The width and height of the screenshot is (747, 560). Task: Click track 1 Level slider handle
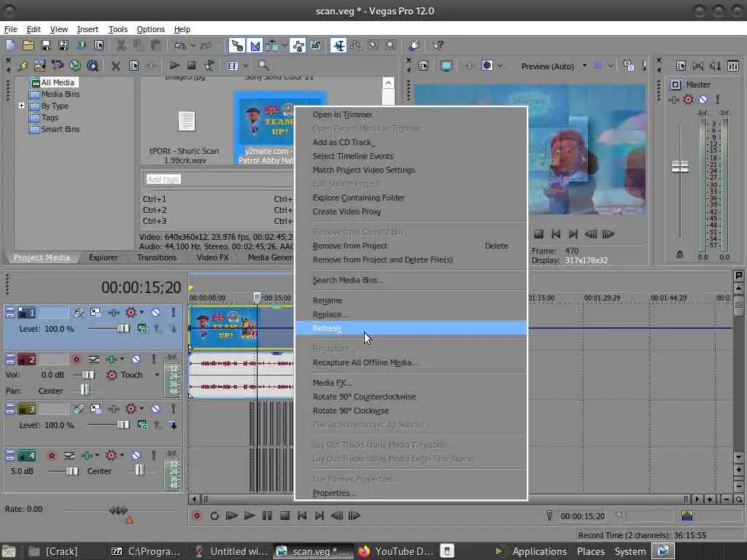pyautogui.click(x=123, y=329)
